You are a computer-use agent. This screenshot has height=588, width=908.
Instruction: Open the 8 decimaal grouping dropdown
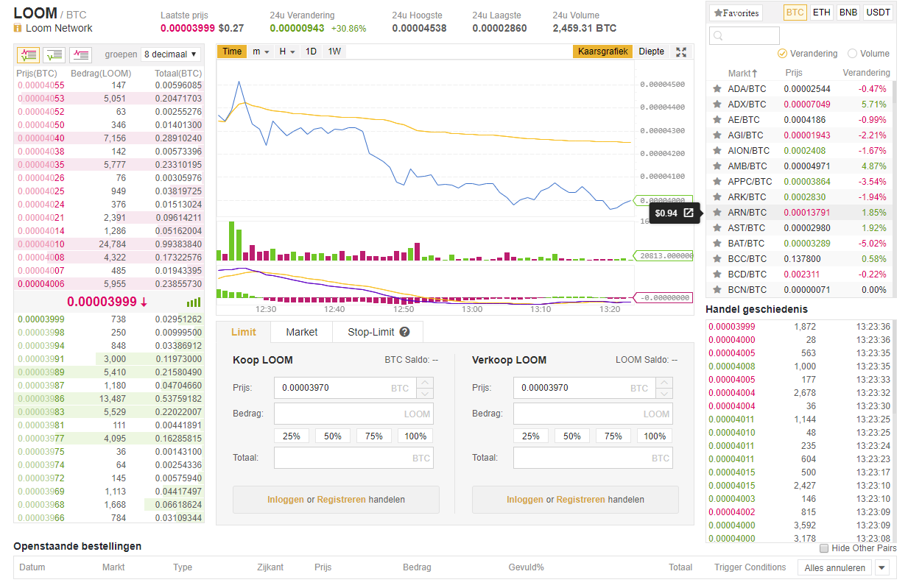[x=171, y=54]
